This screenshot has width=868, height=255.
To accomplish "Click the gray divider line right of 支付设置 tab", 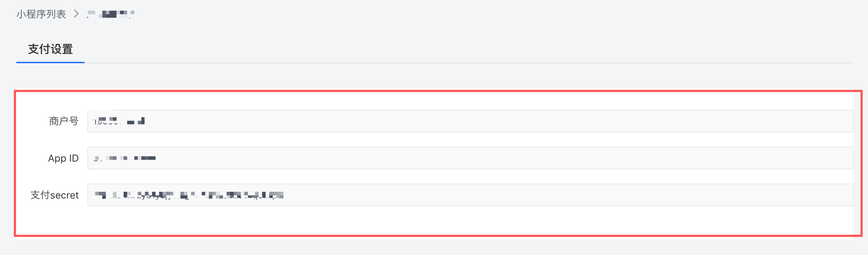I will tap(469, 63).
